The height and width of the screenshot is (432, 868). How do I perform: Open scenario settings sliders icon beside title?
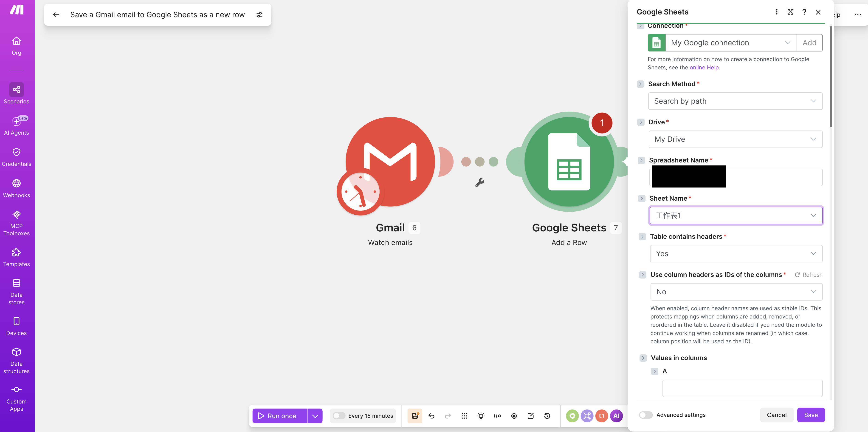click(259, 14)
